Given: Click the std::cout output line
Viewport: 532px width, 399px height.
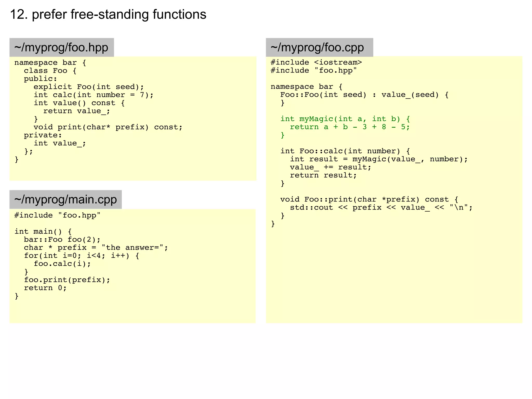Looking at the screenshot, I should pos(381,207).
